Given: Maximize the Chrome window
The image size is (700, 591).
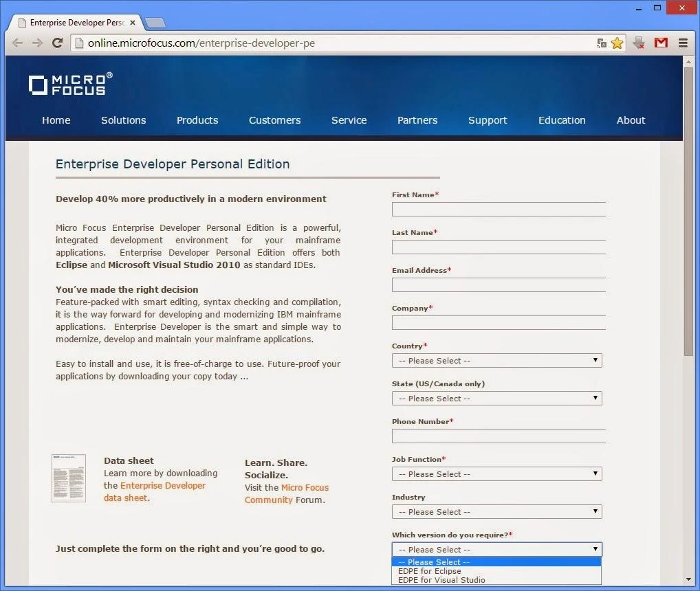Looking at the screenshot, I should tap(657, 8).
